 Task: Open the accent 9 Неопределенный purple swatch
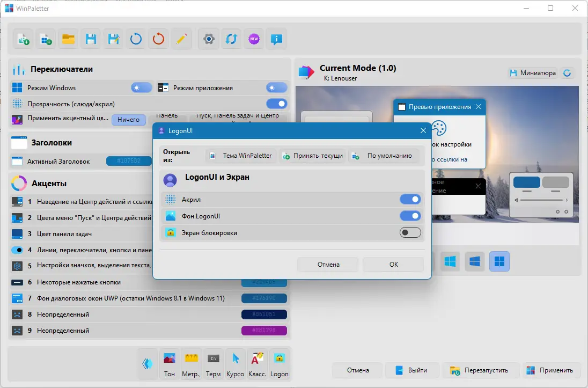coord(264,330)
